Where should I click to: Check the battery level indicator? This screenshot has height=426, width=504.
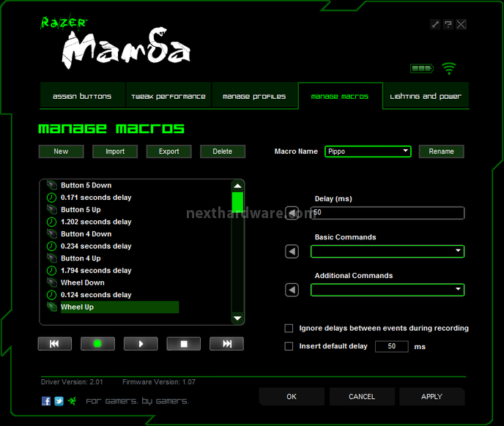tap(422, 68)
